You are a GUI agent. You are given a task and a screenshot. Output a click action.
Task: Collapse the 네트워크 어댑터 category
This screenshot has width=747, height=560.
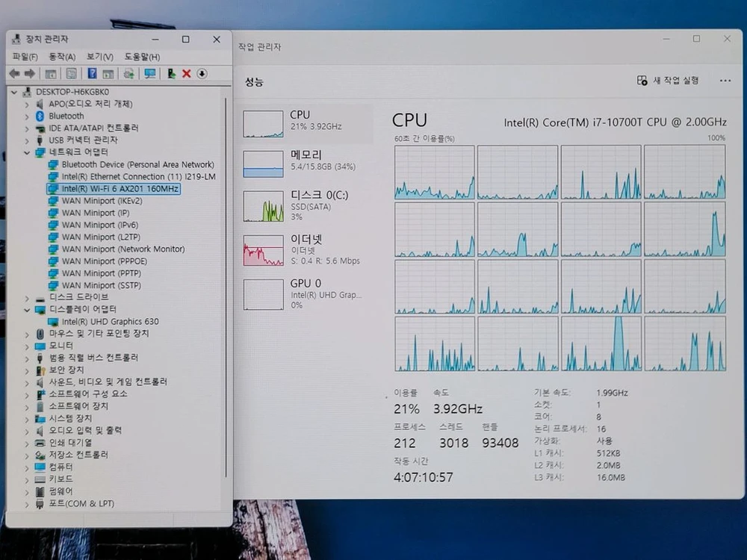click(x=27, y=152)
